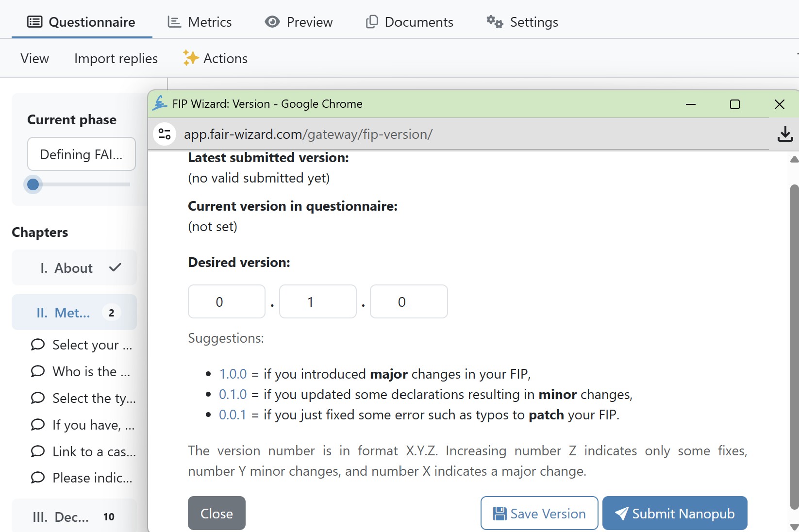
Task: Submit the Nanopub
Action: coord(674,513)
